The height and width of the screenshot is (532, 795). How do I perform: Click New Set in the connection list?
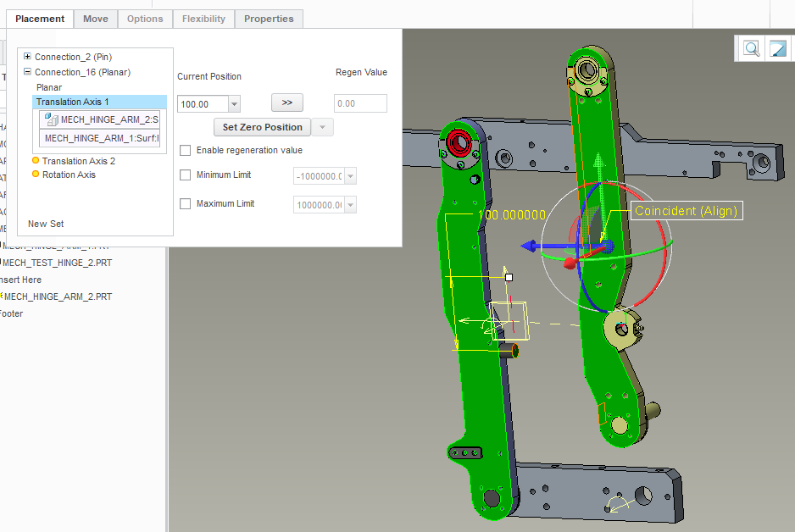tap(46, 224)
